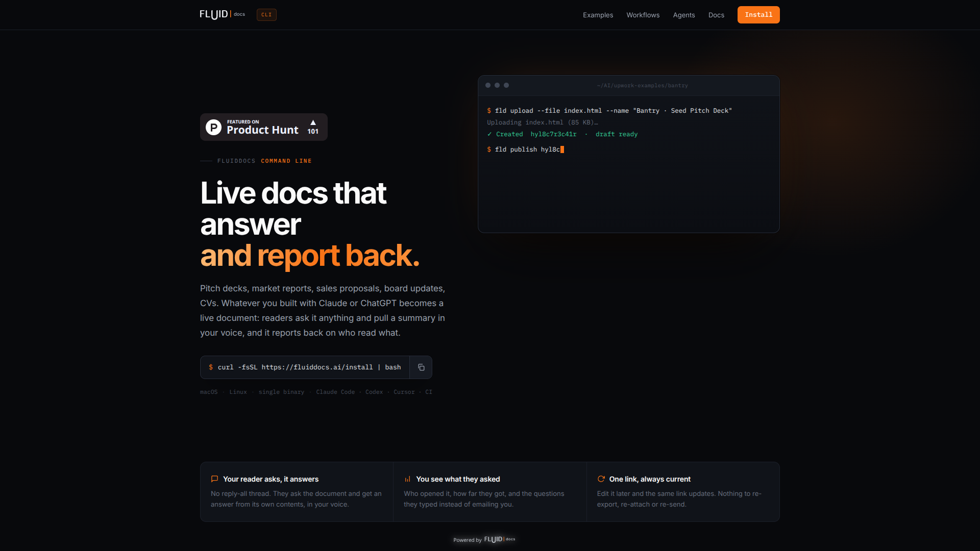Open the Workflows nav link
Image resolution: width=980 pixels, height=551 pixels.
(x=643, y=15)
